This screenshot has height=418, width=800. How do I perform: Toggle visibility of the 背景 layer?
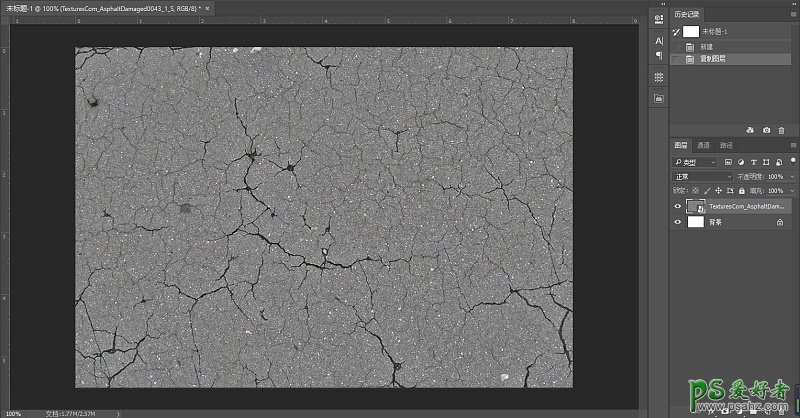point(677,222)
